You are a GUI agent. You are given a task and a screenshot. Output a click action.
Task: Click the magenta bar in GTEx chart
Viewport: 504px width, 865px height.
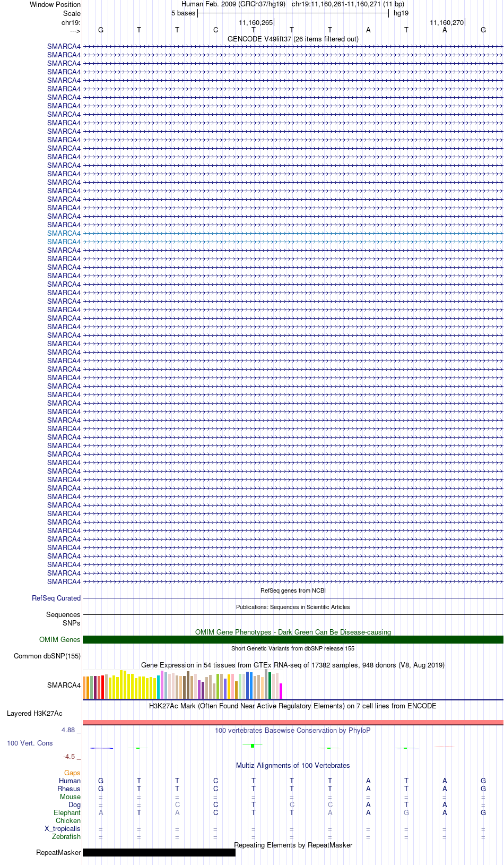[281, 691]
